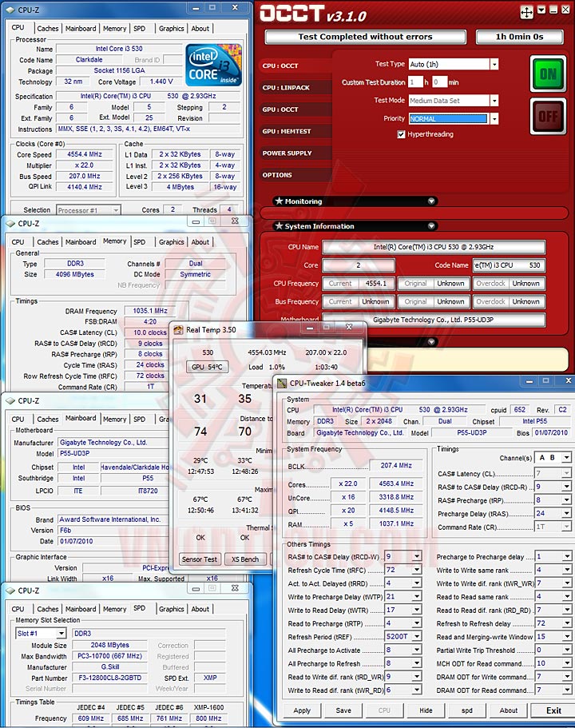Click the red OFF button in OCCT
Viewport: 575px width, 728px height.
548,116
